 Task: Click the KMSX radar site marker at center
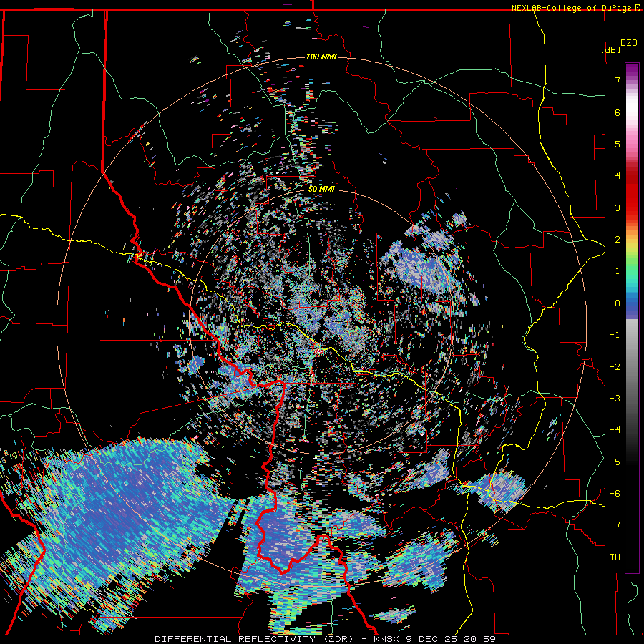321,322
